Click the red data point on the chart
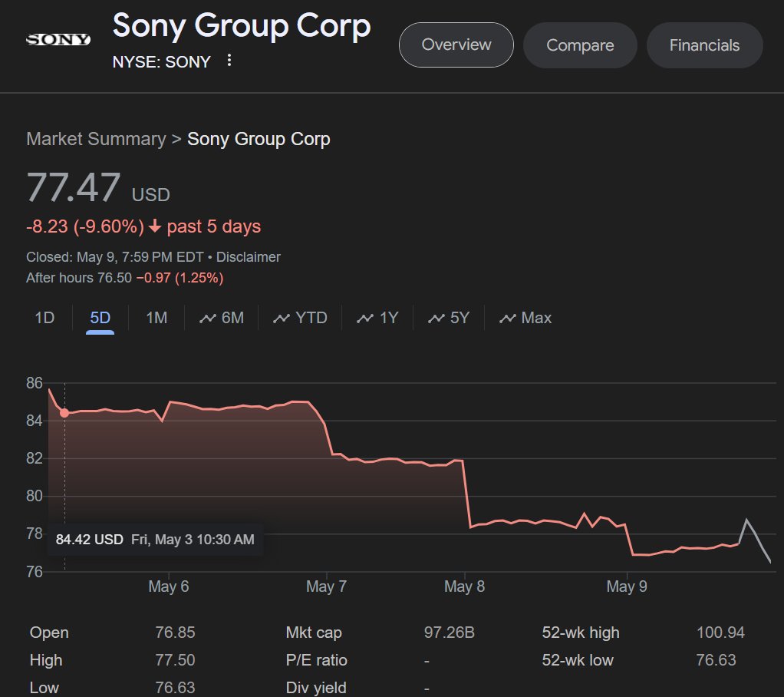784x697 pixels. [x=64, y=413]
